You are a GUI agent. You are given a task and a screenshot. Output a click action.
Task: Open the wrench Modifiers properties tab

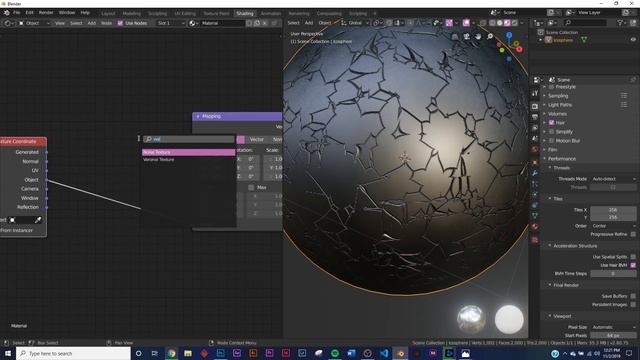pos(535,173)
